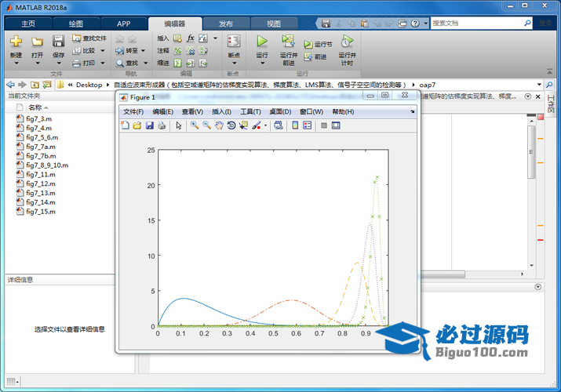The height and width of the screenshot is (392, 561).
Task: Toggle the Zoom In magnifier tool
Action: point(195,125)
